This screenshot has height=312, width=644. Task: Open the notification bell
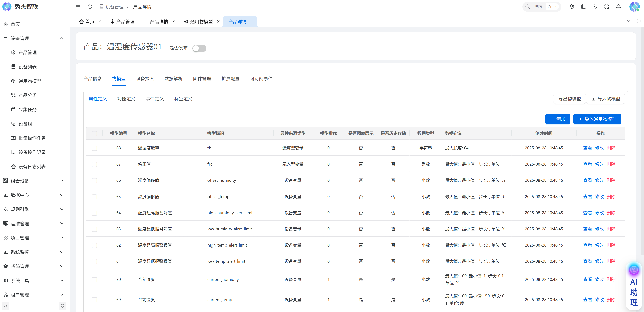click(x=618, y=7)
